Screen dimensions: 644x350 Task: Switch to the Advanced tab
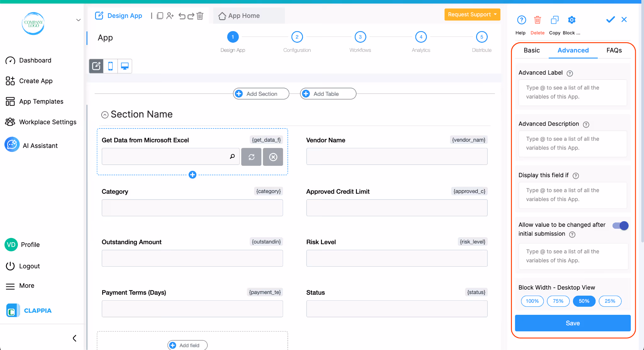[x=573, y=50]
